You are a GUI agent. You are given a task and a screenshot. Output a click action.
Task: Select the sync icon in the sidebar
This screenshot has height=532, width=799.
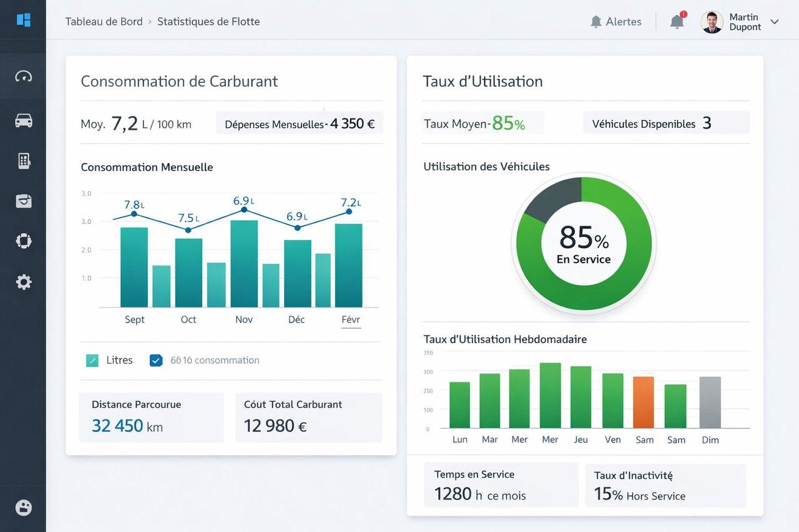(x=23, y=241)
